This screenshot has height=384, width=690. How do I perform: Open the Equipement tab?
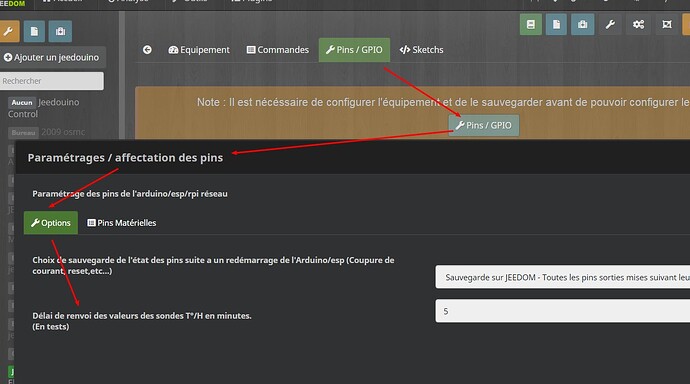point(199,50)
